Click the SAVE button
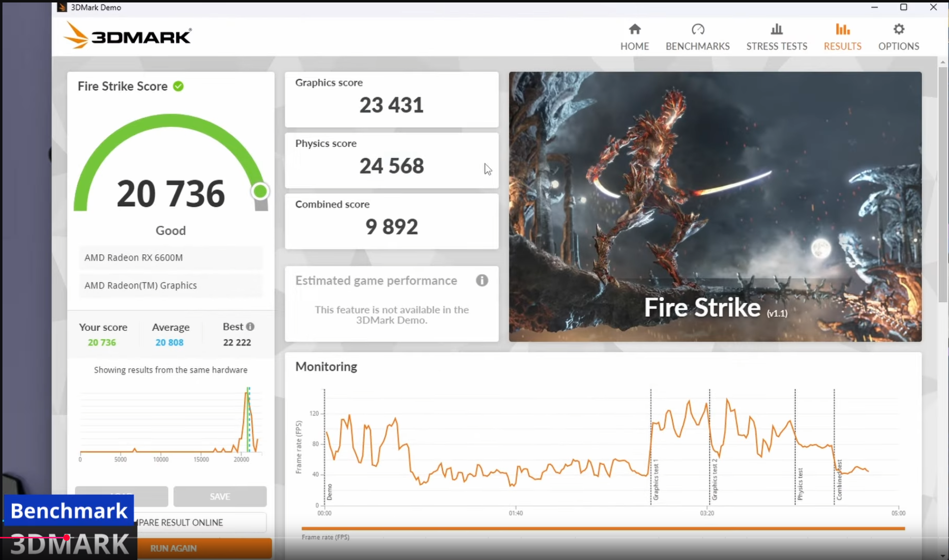 [x=220, y=497]
